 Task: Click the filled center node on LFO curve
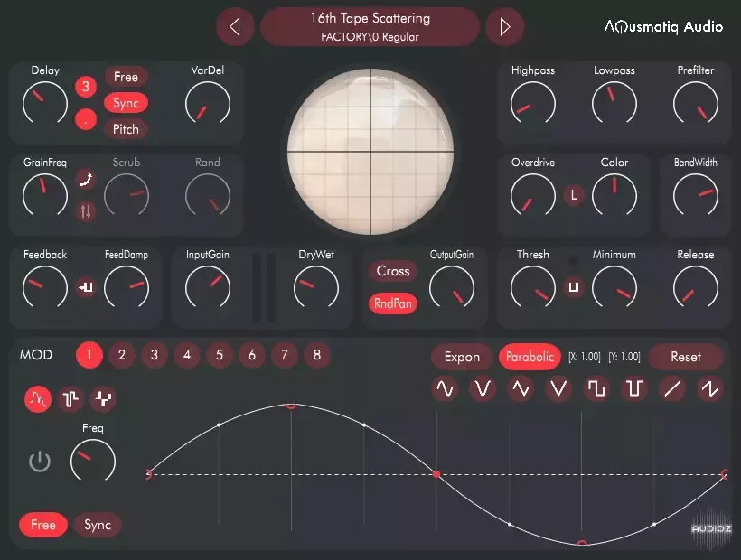[436, 474]
